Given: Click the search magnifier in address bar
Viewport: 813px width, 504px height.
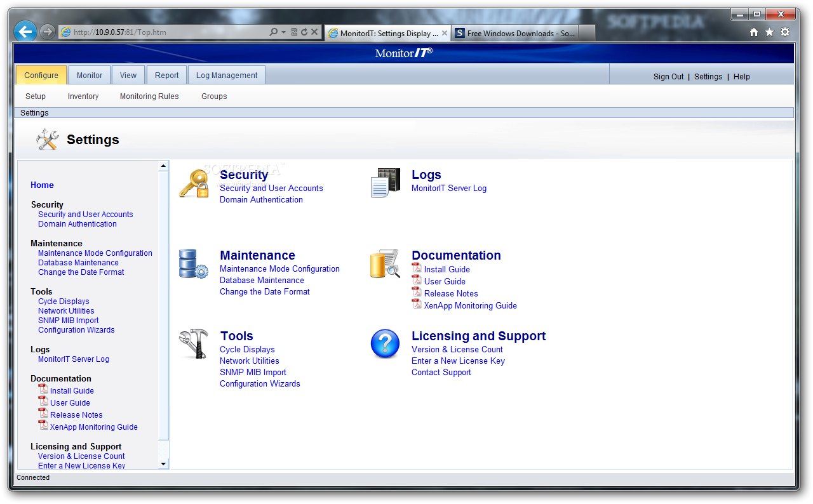Looking at the screenshot, I should click(274, 32).
